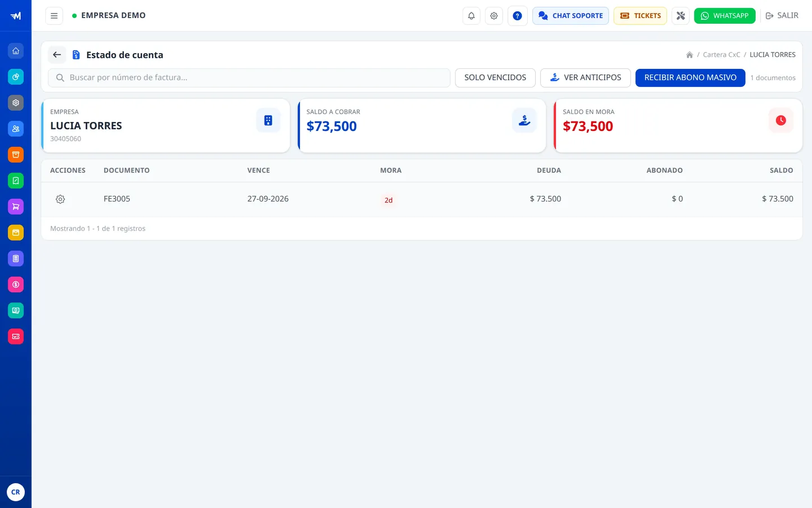The image size is (812, 508).
Task: Open the Cartera CxC breadcrumb link
Action: (x=721, y=55)
